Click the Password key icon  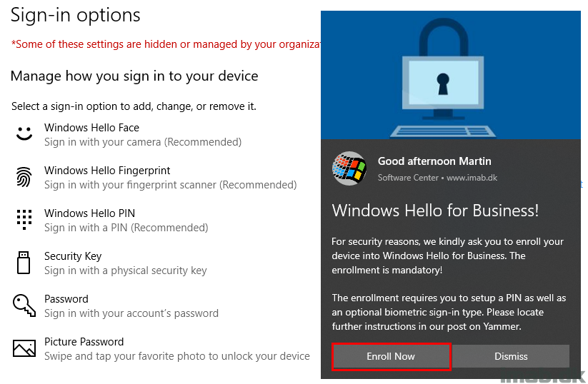(x=24, y=305)
